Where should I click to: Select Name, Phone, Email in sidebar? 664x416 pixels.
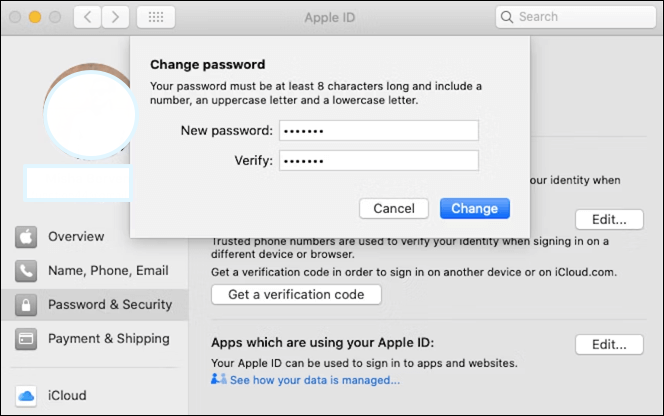pyautogui.click(x=108, y=271)
